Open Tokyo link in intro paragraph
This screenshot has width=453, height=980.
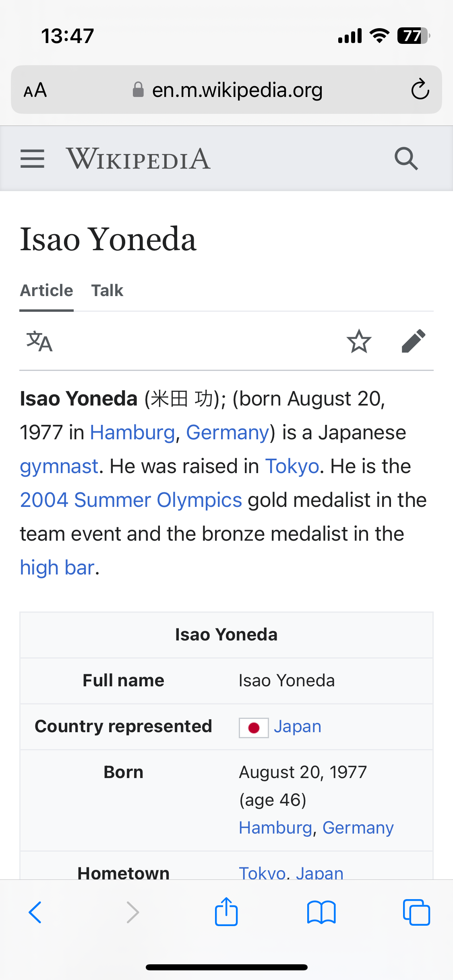click(292, 467)
